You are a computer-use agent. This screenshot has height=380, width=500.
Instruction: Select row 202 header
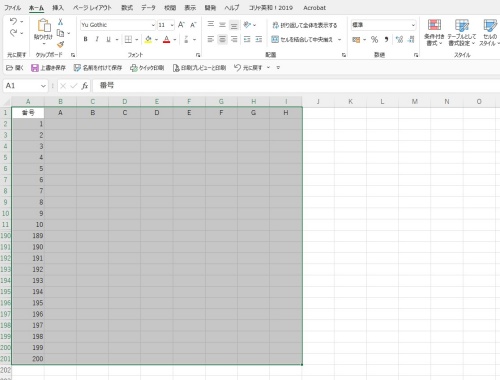(x=5, y=370)
